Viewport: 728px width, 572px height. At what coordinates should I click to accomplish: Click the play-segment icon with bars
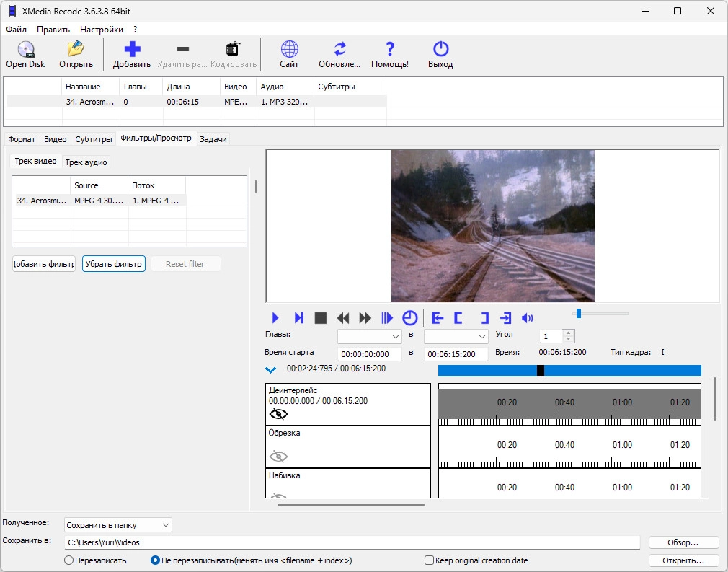coord(387,318)
